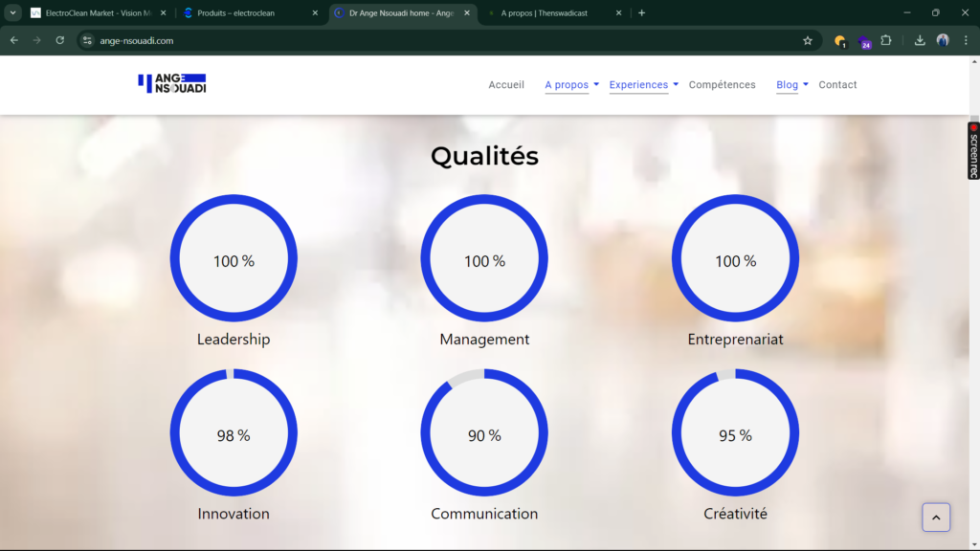Image resolution: width=980 pixels, height=551 pixels.
Task: Click the Innovation 98 % progress circle
Action: click(234, 433)
